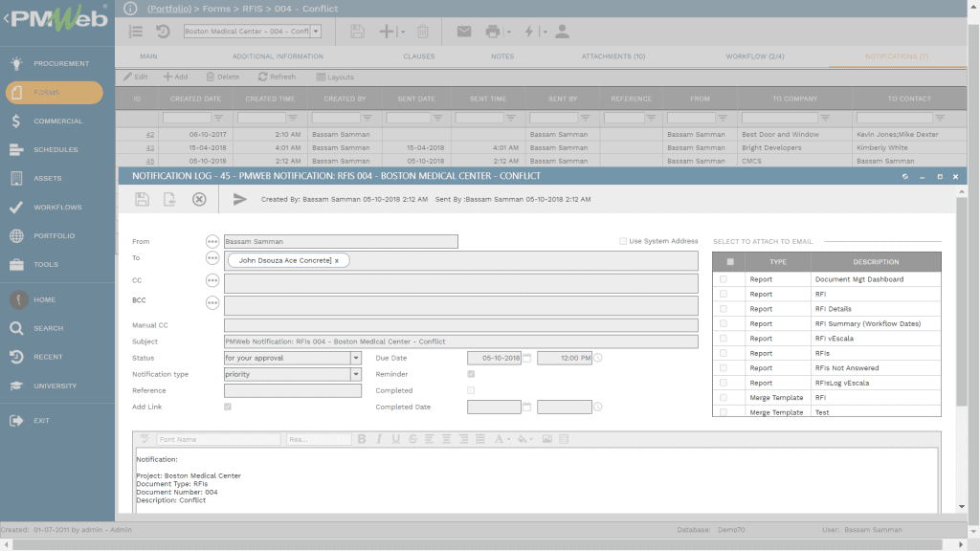Check the RFI Details report attachment

(x=724, y=309)
